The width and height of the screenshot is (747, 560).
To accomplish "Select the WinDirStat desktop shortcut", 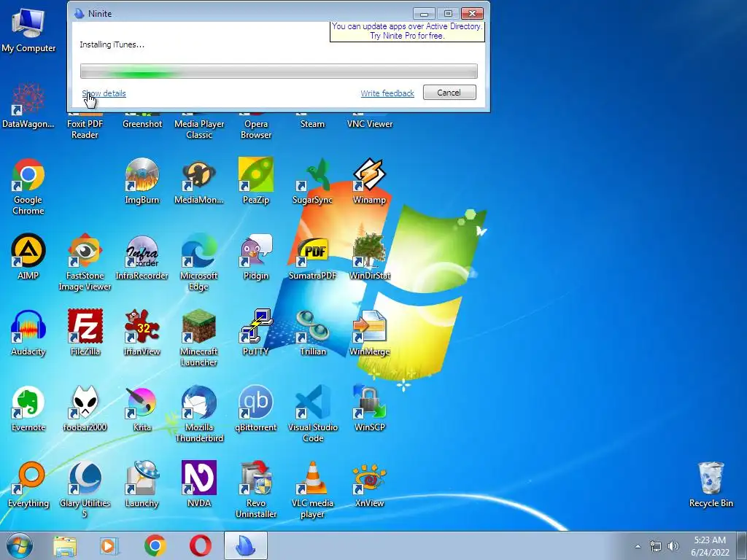I will click(x=369, y=257).
